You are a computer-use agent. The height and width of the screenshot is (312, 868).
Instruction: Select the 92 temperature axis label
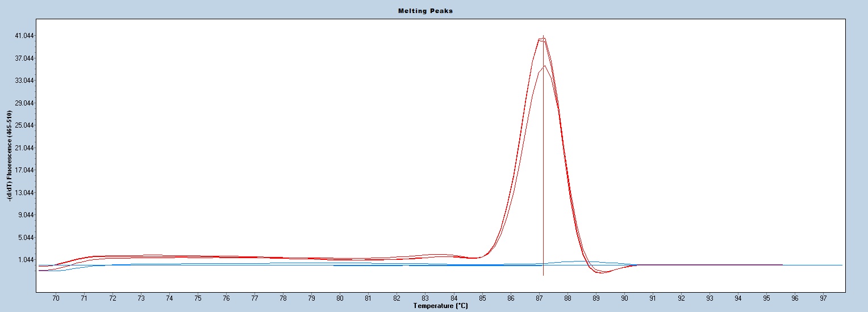[681, 298]
